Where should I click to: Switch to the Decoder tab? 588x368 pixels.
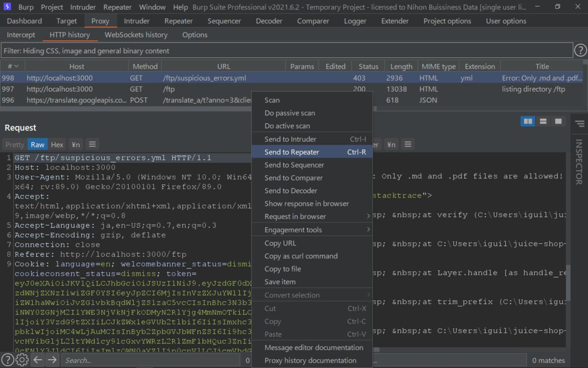269,21
